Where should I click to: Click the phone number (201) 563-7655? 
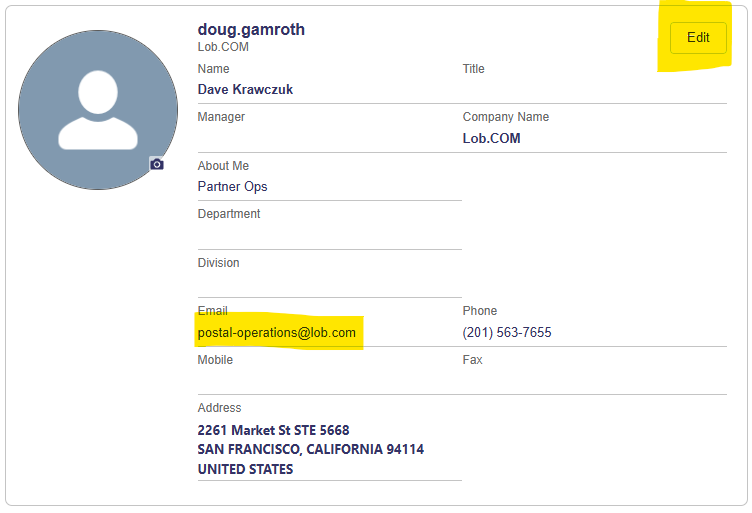507,333
